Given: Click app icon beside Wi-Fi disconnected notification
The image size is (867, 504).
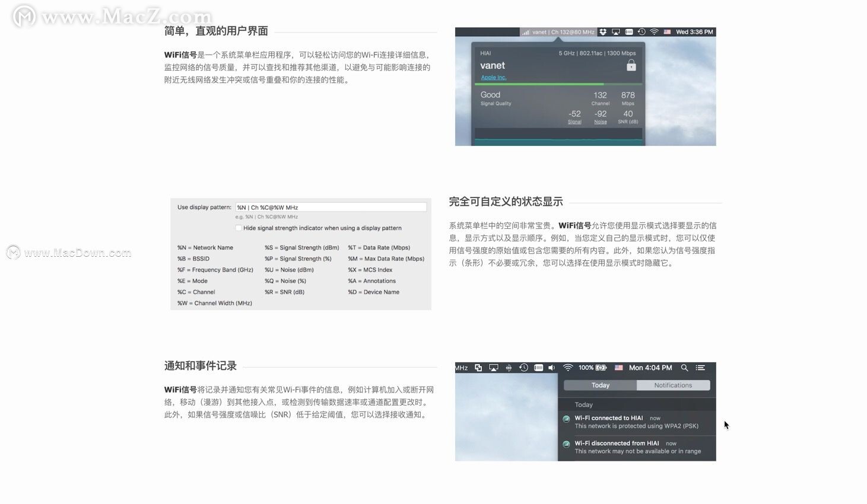Looking at the screenshot, I should 566,444.
